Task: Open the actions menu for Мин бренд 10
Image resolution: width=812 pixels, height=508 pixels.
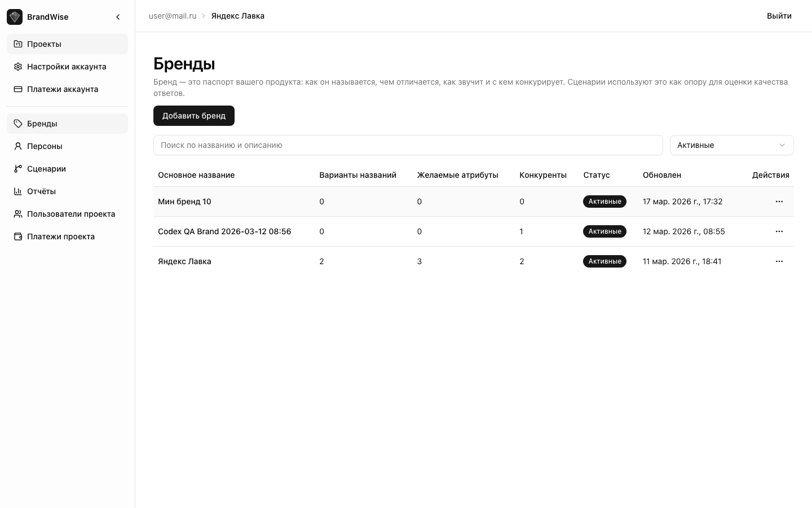Action: click(779, 202)
